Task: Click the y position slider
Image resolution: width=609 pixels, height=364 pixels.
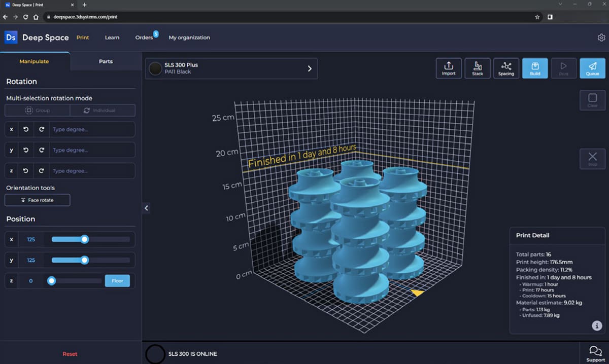Action: 90,260
